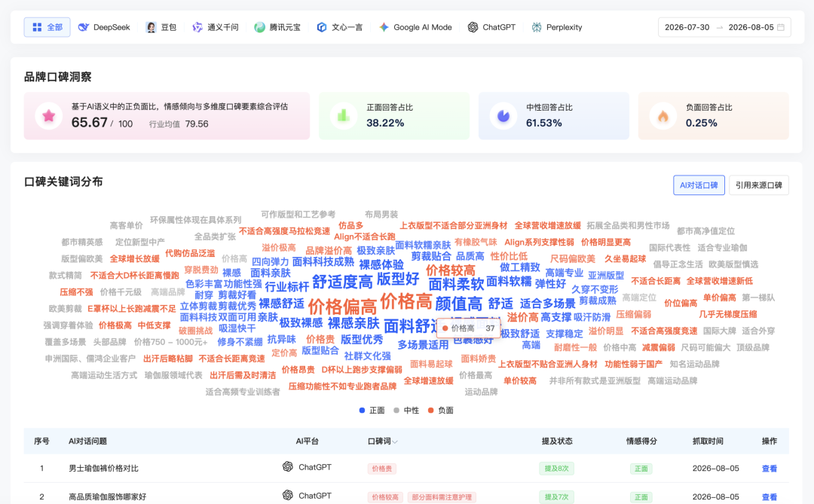Click the start date 2026-07-30 field
This screenshot has height=504, width=814.
687,27
